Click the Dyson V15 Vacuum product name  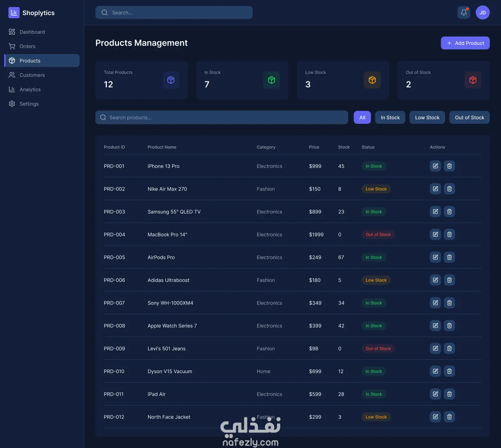click(x=170, y=372)
